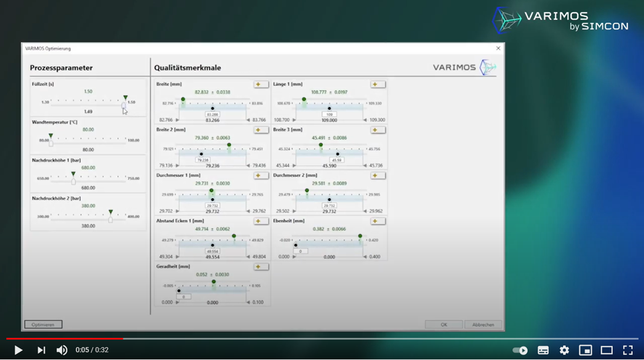
Task: Click Breite upper limit arrow at 83.766
Action: [248, 120]
